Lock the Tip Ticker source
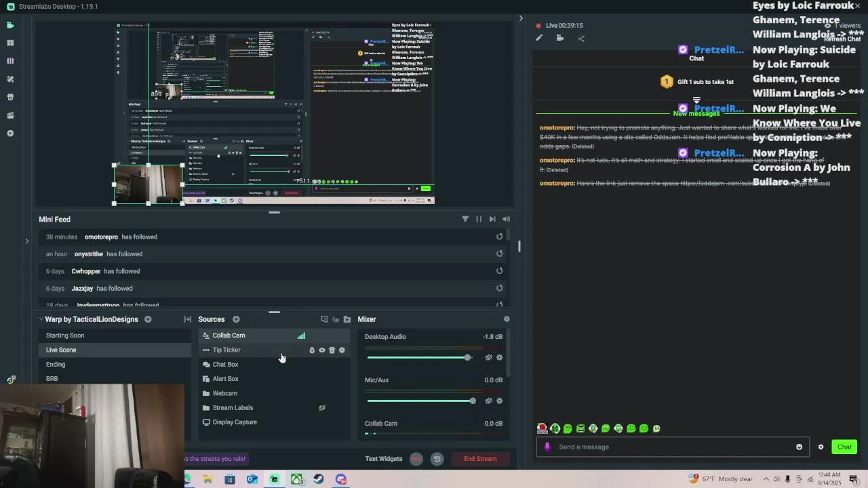 [312, 350]
